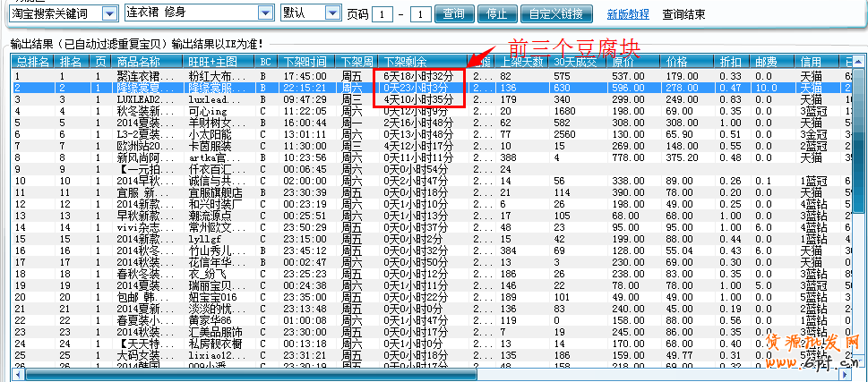Click 下架时间 value 17:45:00
This screenshot has height=382, width=868.
pos(305,76)
